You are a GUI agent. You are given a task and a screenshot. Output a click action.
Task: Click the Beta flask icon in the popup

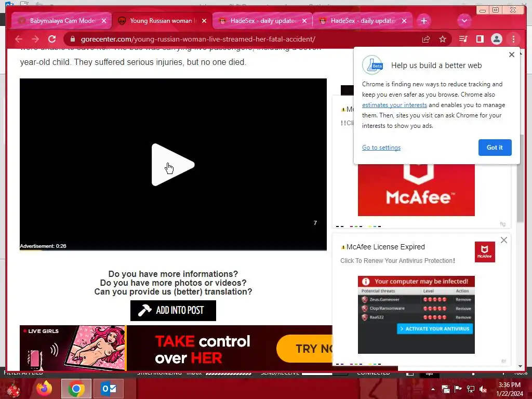[x=373, y=65]
